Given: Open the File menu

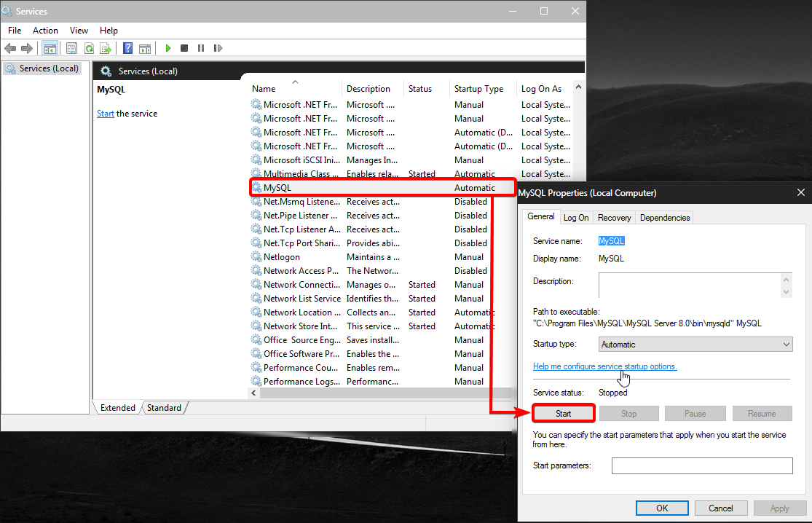Looking at the screenshot, I should click(15, 31).
